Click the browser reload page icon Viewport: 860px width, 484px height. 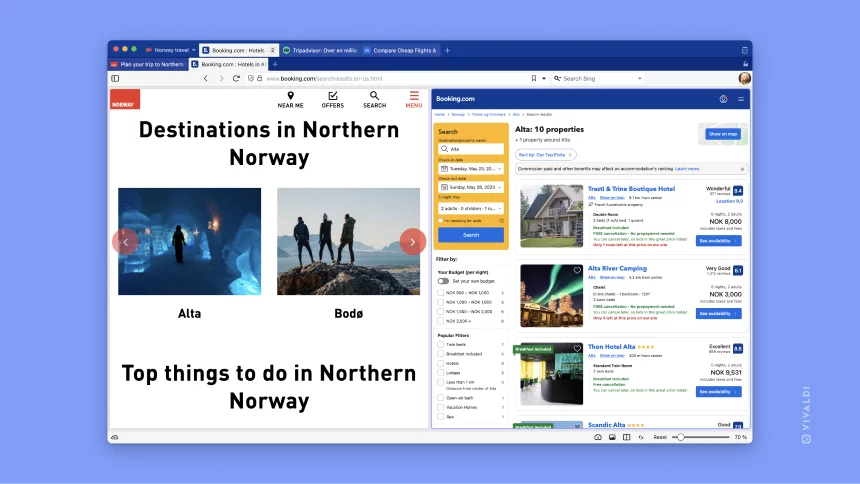click(x=236, y=78)
